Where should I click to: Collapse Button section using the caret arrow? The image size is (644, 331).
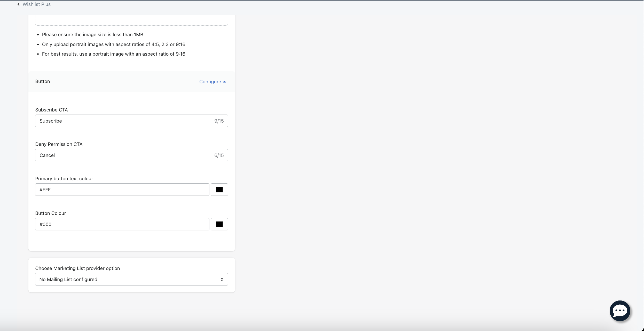click(224, 82)
